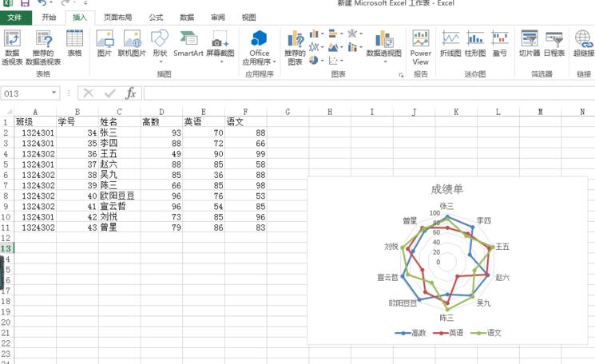The image size is (595, 364).
Task: Launch Power View report
Action: click(x=420, y=47)
